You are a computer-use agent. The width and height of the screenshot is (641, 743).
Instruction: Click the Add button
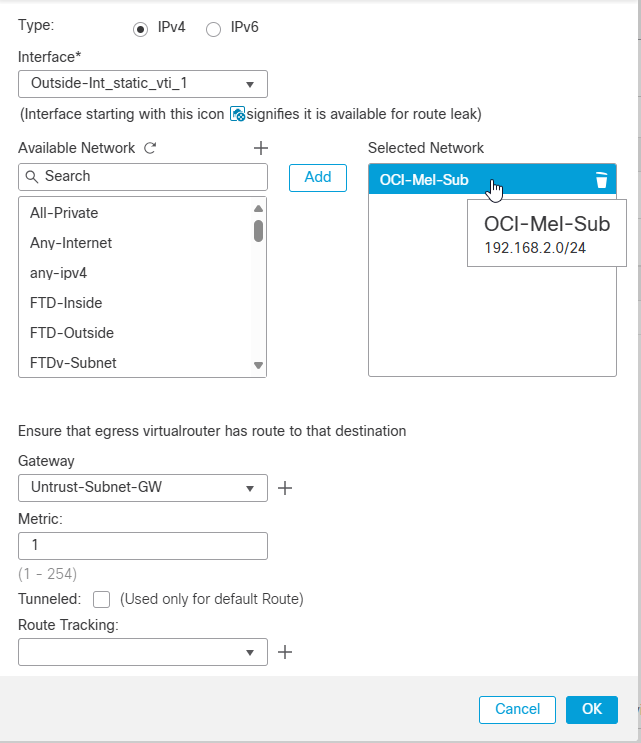[318, 177]
